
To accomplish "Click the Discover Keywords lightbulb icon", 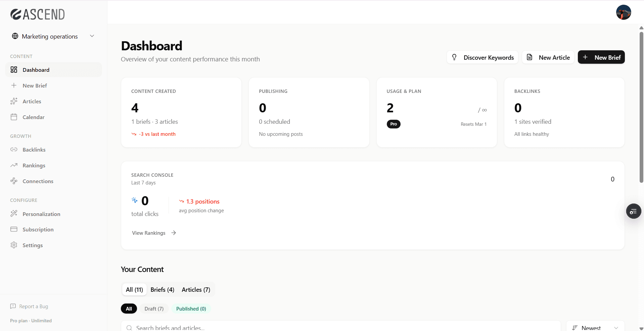I will coord(454,57).
